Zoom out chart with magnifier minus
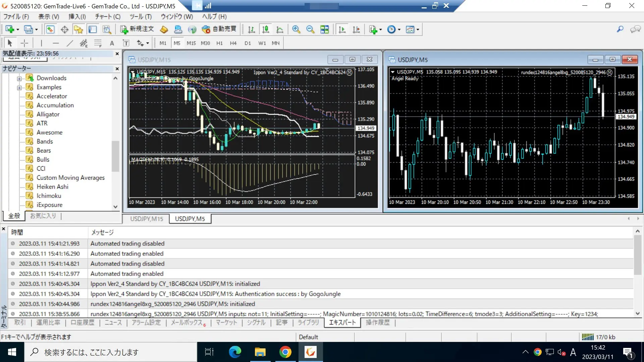This screenshot has height=362, width=644. (x=310, y=29)
